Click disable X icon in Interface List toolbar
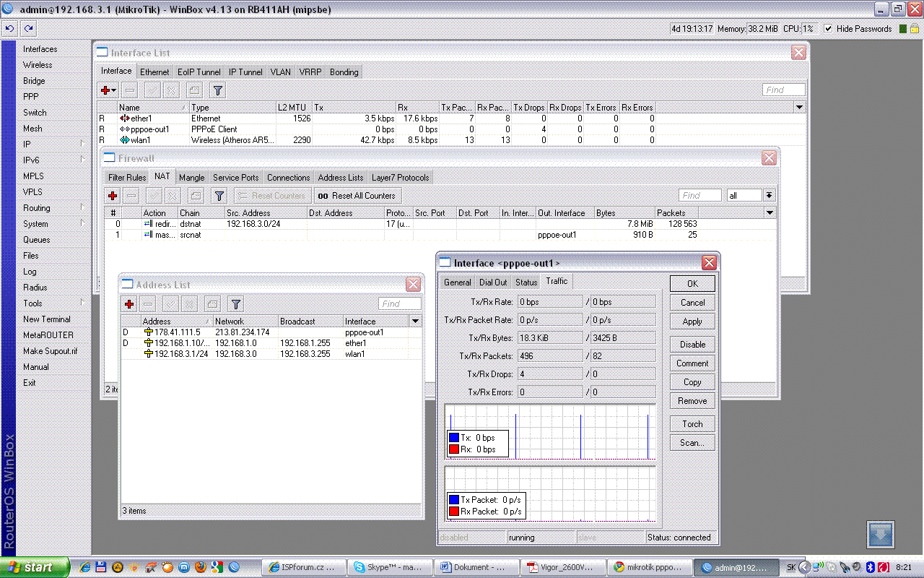 click(171, 90)
